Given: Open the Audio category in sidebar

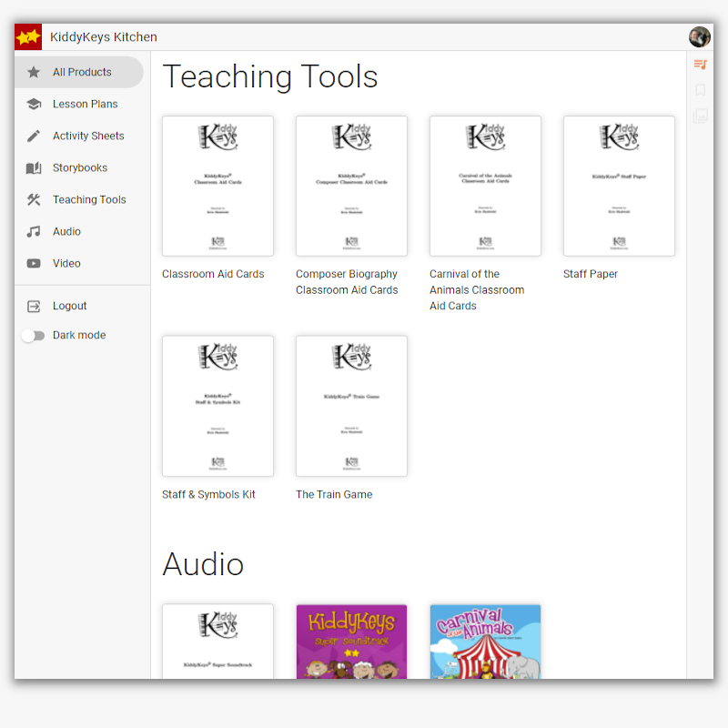Looking at the screenshot, I should (x=79, y=231).
